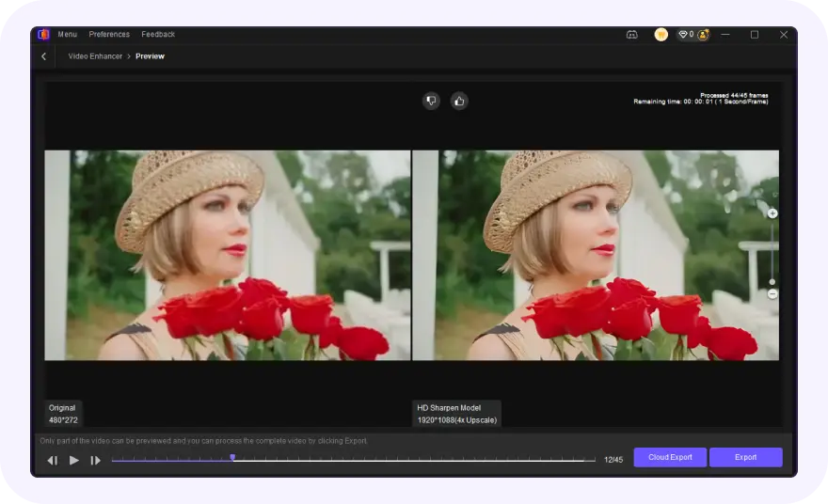Image resolution: width=828 pixels, height=504 pixels.
Task: Open the Preferences menu
Action: tap(109, 35)
